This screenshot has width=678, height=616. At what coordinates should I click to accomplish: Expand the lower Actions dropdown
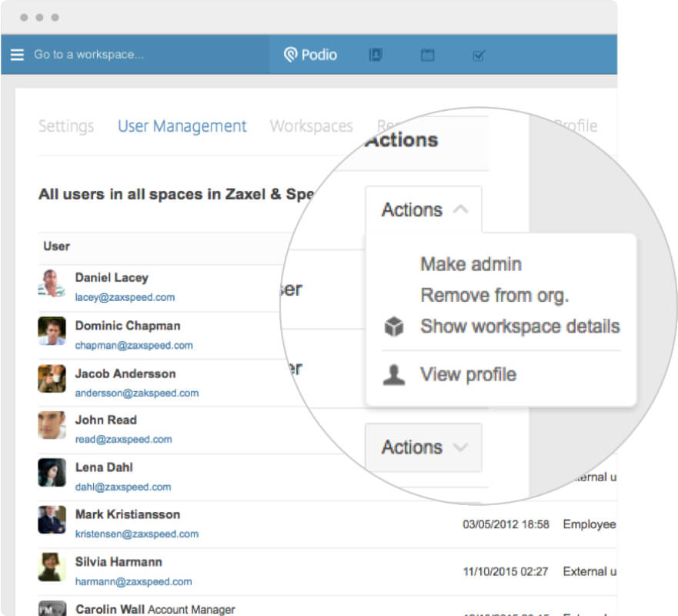pyautogui.click(x=423, y=447)
